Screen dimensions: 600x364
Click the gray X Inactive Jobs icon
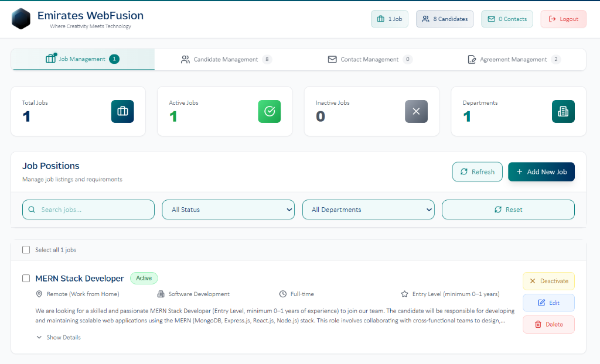point(416,111)
